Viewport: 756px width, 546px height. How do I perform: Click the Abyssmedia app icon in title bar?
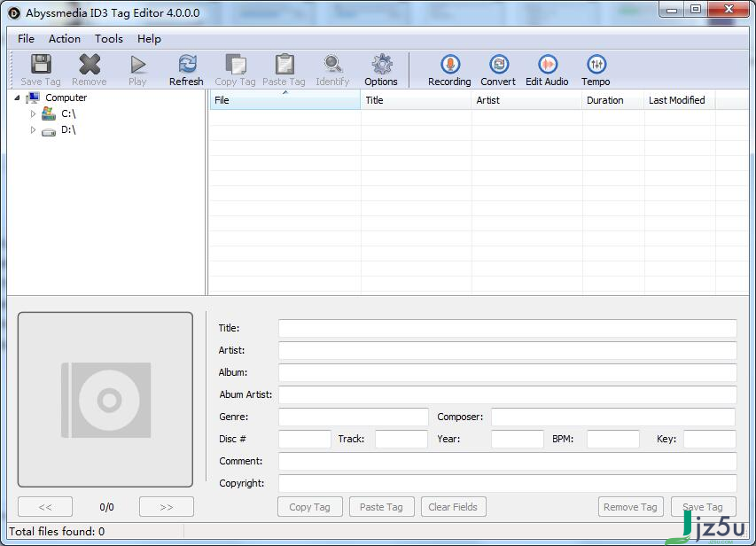pyautogui.click(x=14, y=13)
